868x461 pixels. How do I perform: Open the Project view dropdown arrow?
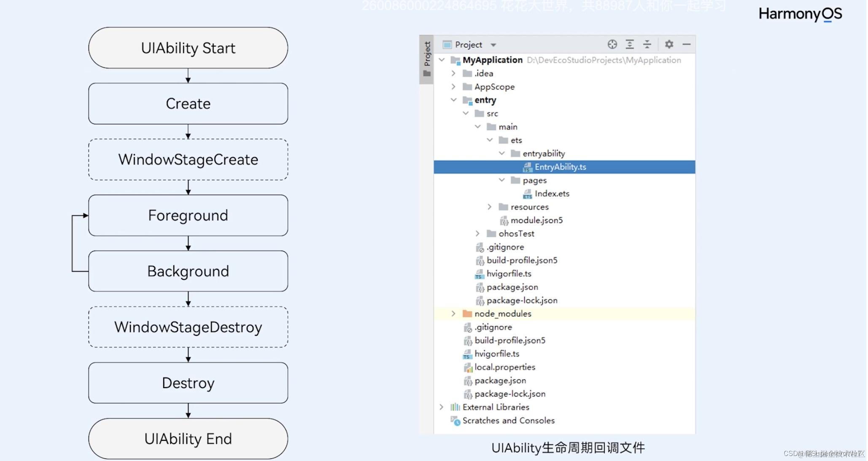click(x=493, y=45)
